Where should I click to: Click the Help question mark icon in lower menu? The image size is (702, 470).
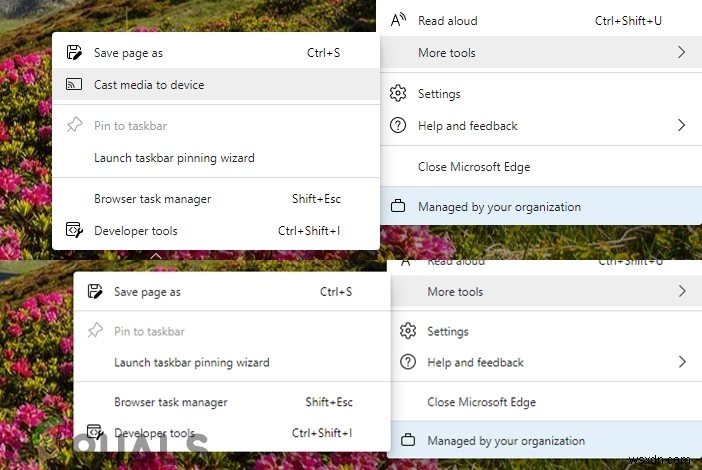tap(408, 362)
